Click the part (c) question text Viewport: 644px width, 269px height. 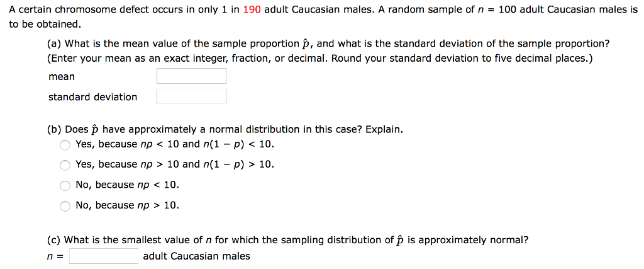click(287, 240)
